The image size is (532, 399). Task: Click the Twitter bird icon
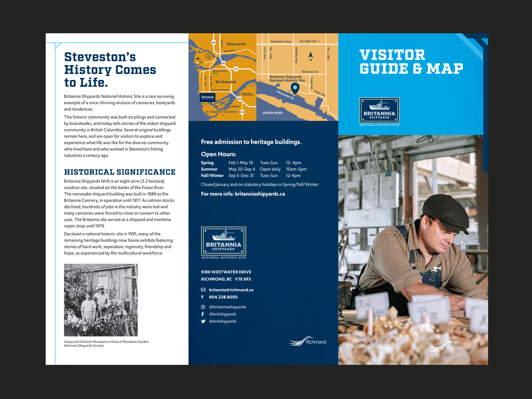click(203, 321)
